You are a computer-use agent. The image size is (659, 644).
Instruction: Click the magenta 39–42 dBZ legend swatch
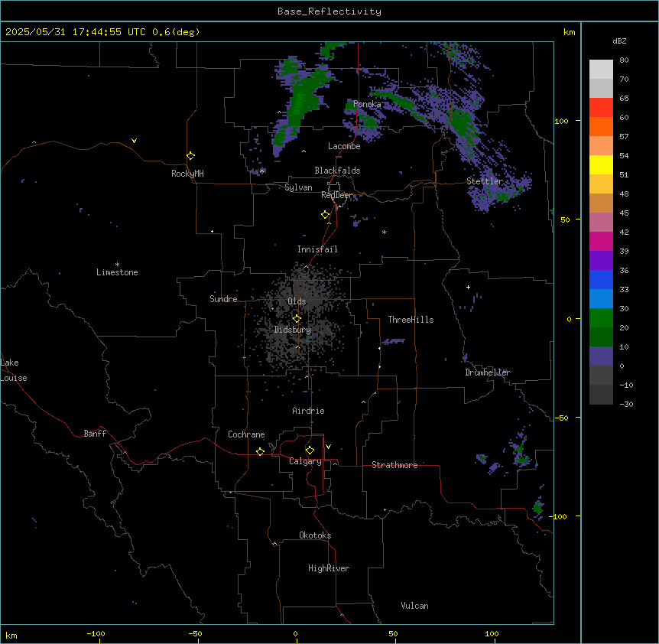click(601, 241)
